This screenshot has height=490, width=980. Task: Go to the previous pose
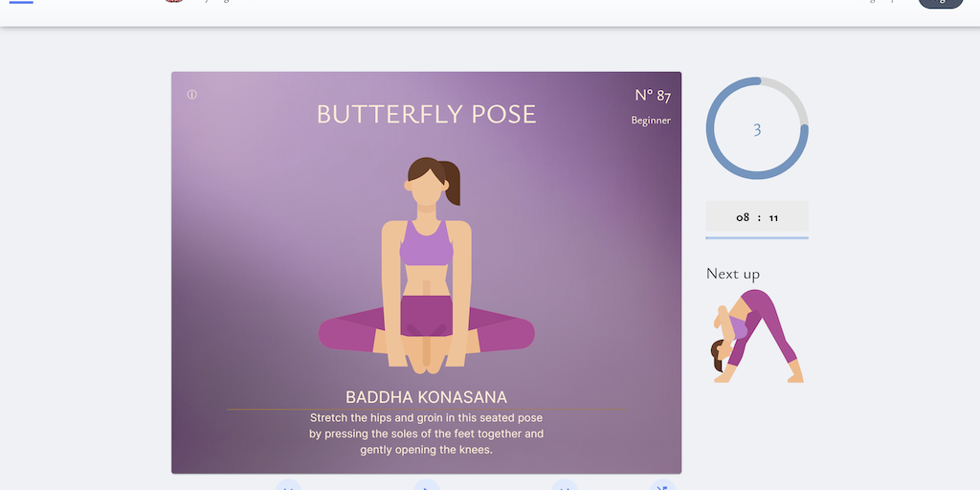288,485
